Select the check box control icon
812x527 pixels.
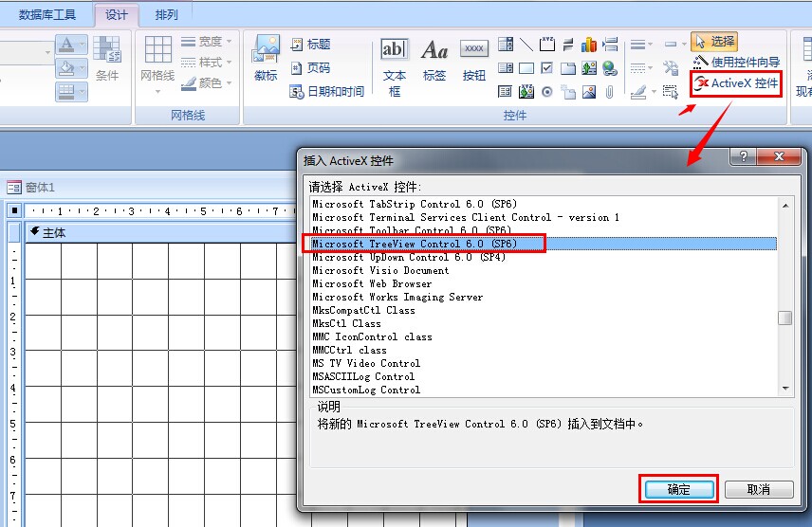point(546,68)
